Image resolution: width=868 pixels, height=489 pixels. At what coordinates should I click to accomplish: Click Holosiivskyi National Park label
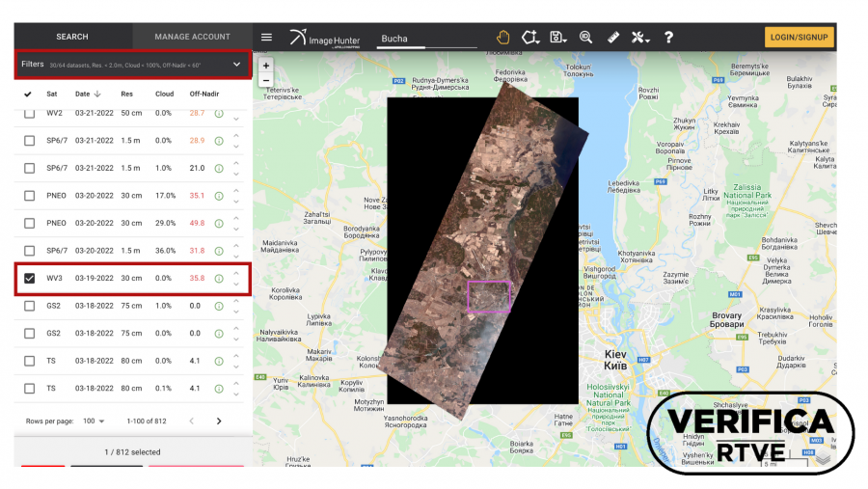click(x=609, y=407)
